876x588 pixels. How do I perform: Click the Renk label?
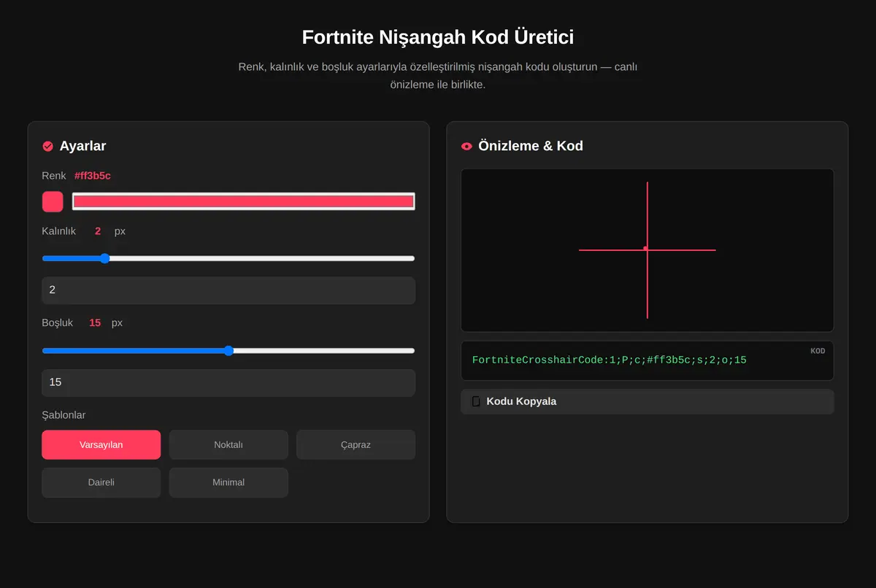54,176
